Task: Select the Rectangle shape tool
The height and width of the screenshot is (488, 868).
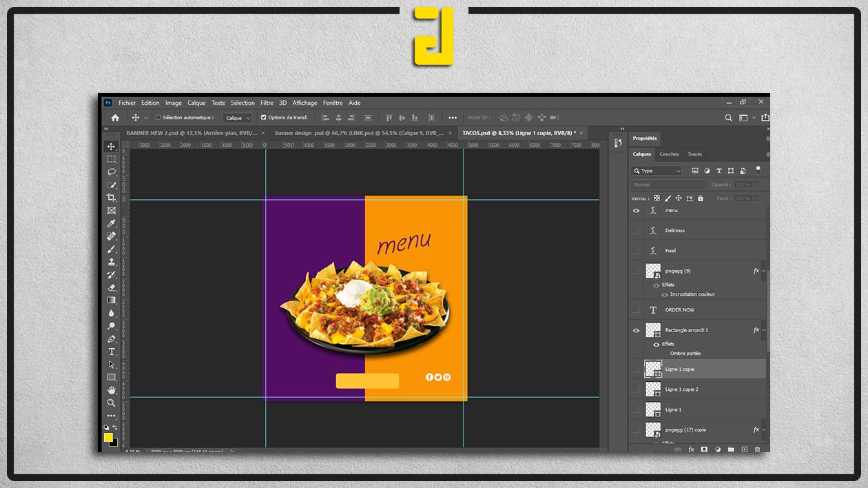Action: click(111, 377)
